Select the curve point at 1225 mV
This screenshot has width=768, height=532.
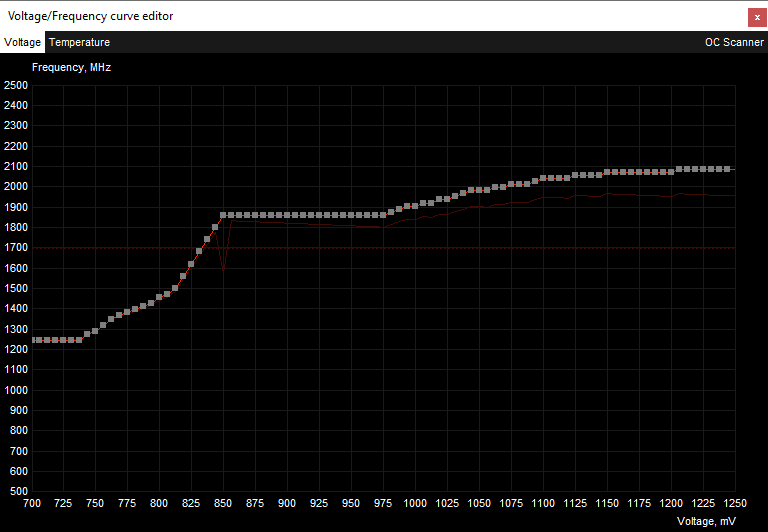(703, 169)
